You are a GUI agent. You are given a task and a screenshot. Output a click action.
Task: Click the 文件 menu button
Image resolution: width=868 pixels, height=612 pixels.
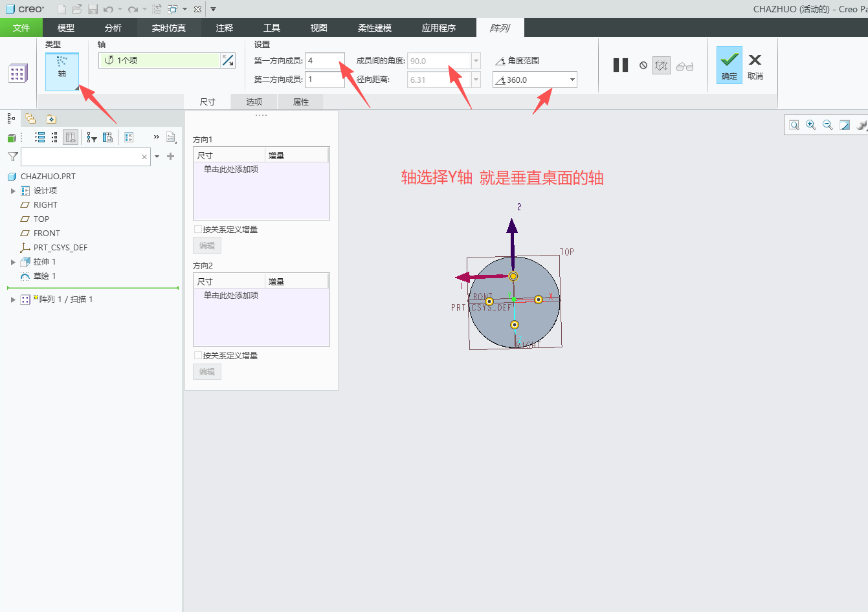coord(21,28)
